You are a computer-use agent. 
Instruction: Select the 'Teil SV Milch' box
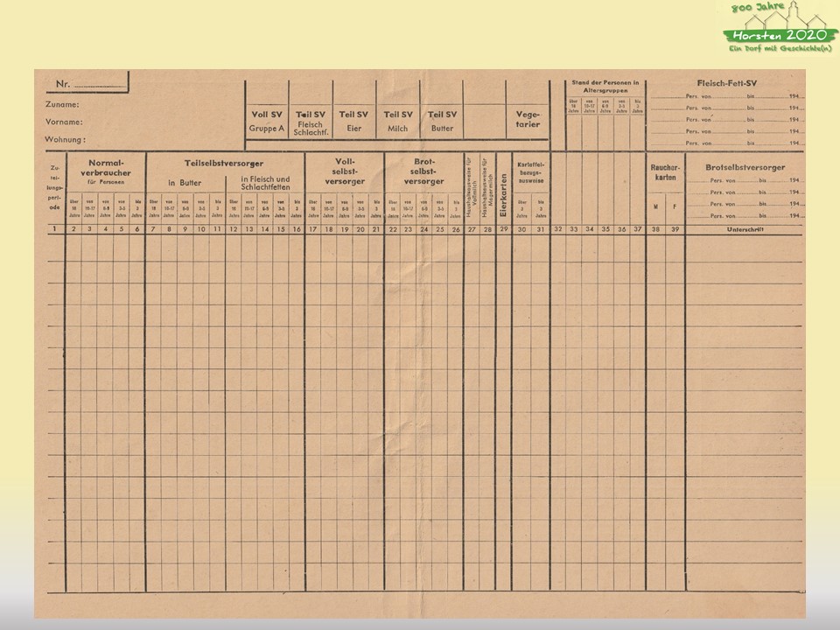(x=398, y=120)
